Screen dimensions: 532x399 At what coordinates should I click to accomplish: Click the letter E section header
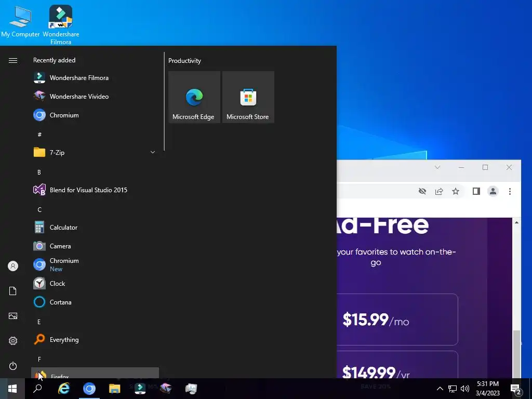[x=39, y=322]
